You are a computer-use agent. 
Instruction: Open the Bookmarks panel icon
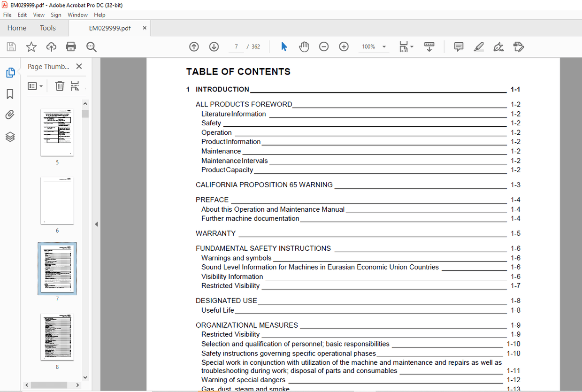click(10, 94)
